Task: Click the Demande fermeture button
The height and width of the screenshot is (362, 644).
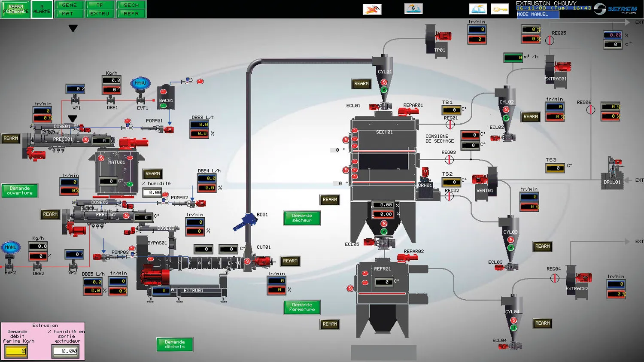Action: click(x=302, y=307)
